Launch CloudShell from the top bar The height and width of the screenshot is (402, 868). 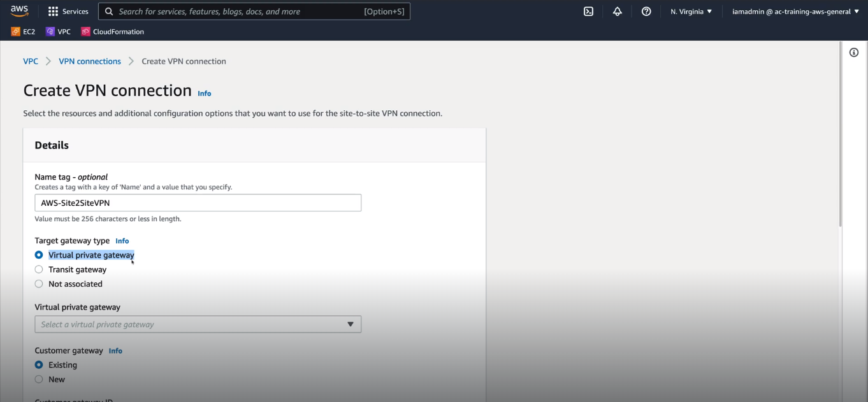588,11
